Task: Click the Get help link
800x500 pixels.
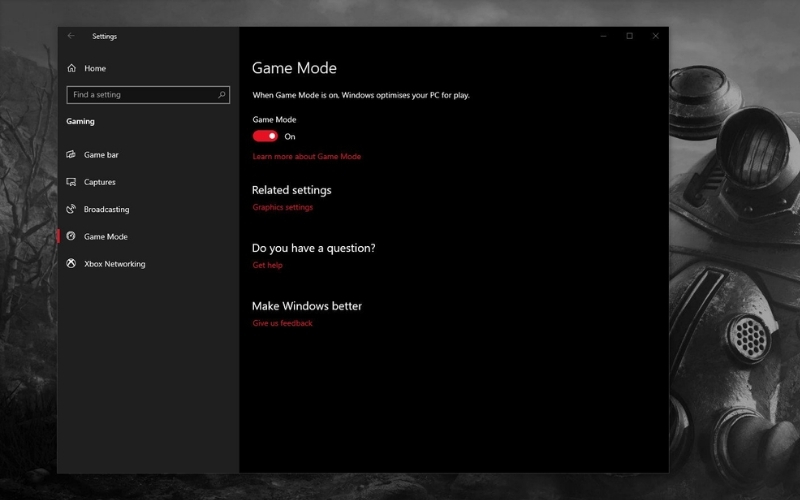Action: pyautogui.click(x=267, y=265)
